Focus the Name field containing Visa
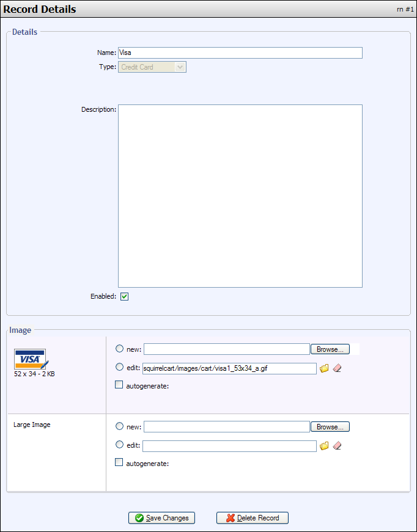Image resolution: width=417 pixels, height=532 pixels. [240, 53]
